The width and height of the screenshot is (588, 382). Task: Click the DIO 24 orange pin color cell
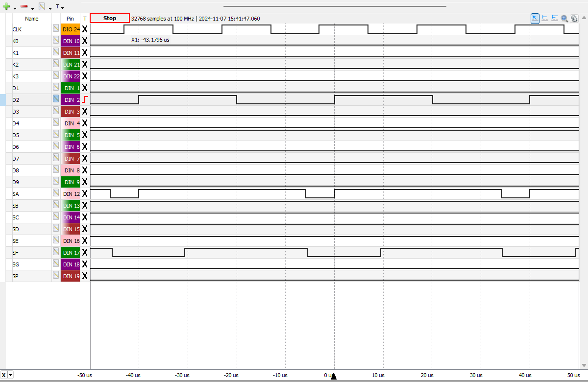[71, 29]
